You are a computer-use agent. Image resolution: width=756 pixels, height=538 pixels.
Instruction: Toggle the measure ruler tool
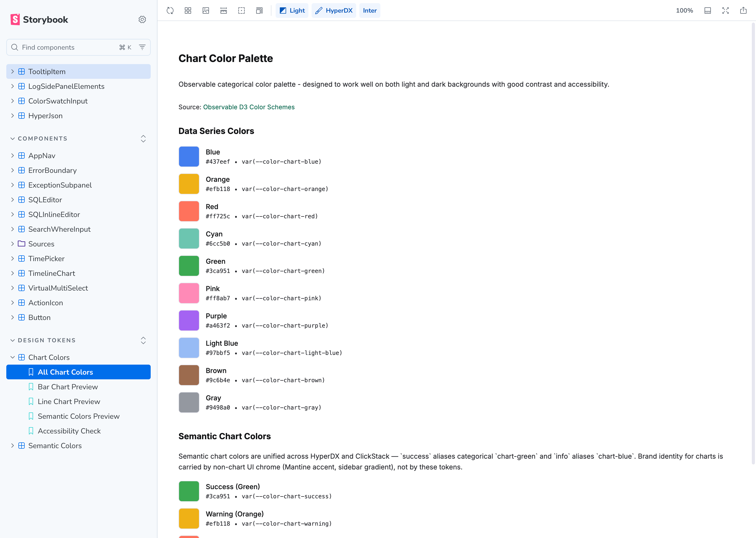coord(224,11)
